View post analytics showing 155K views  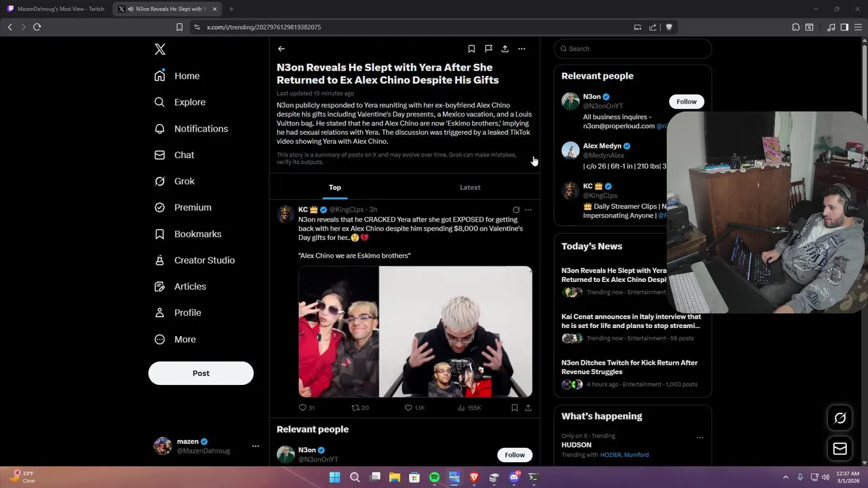(469, 408)
